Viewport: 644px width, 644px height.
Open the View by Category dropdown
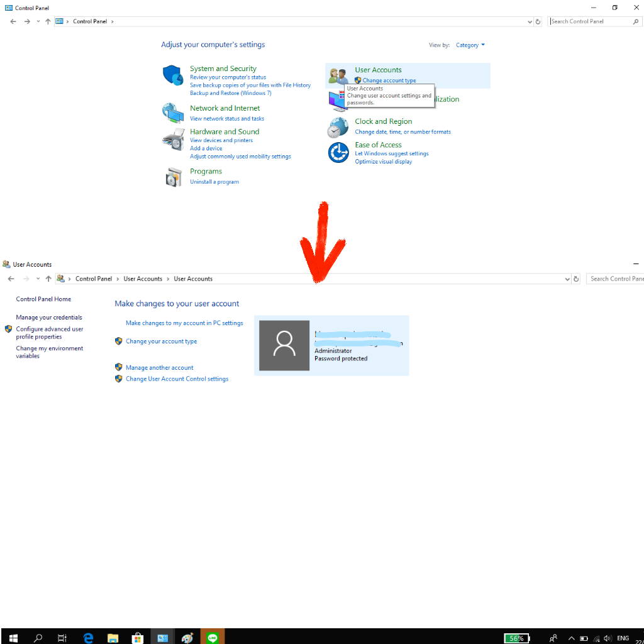(470, 45)
